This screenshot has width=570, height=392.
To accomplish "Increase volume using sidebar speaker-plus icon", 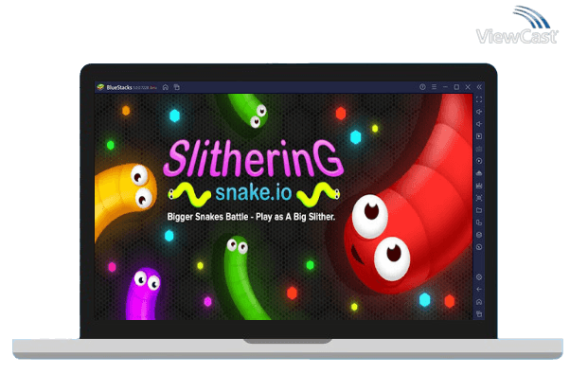I will coord(479,112).
